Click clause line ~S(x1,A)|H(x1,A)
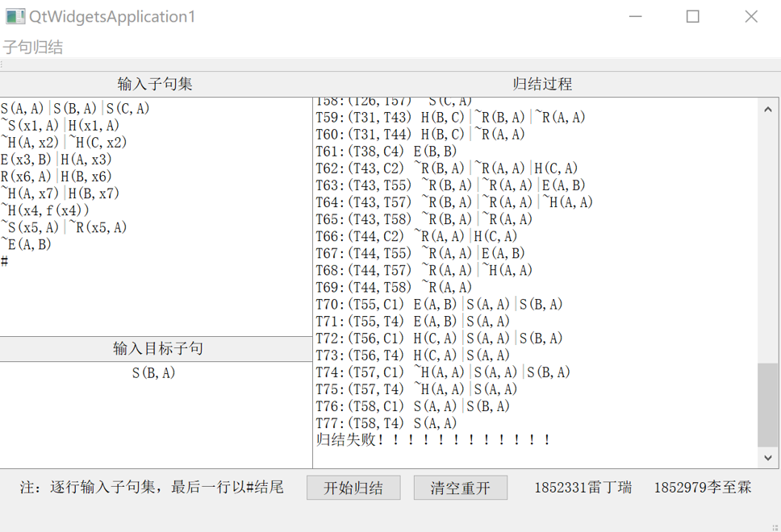The image size is (781, 532). click(x=60, y=126)
